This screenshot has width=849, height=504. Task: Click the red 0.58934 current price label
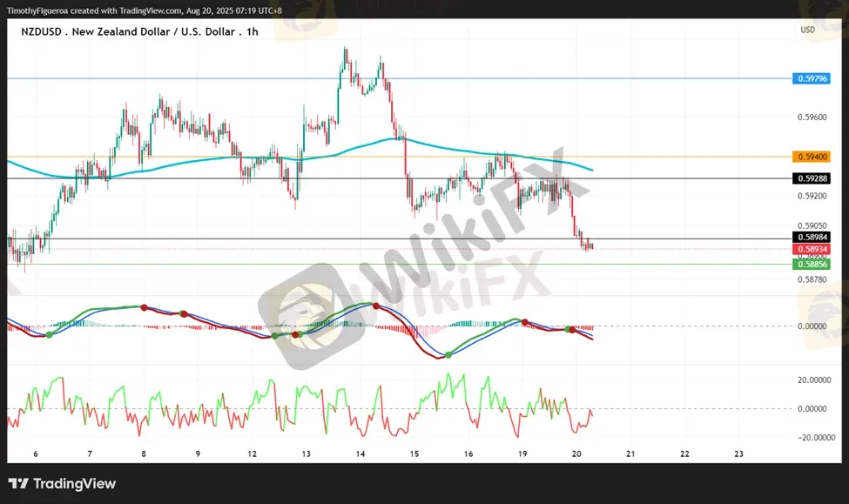tap(811, 249)
